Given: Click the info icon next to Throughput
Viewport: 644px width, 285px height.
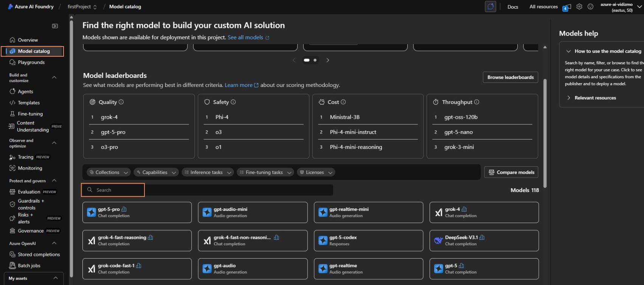Looking at the screenshot, I should (476, 102).
